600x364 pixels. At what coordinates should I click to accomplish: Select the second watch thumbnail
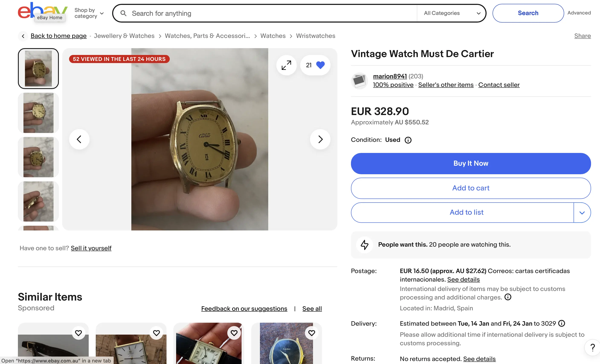pyautogui.click(x=38, y=113)
